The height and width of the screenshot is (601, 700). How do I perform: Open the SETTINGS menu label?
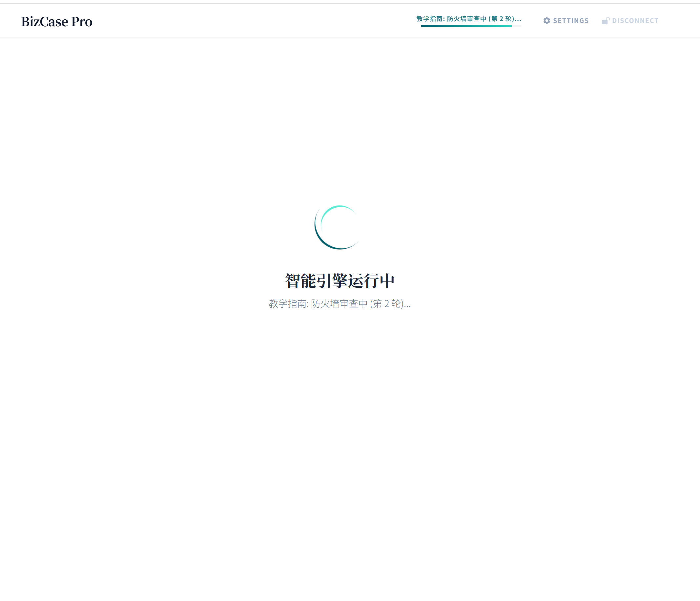click(571, 21)
